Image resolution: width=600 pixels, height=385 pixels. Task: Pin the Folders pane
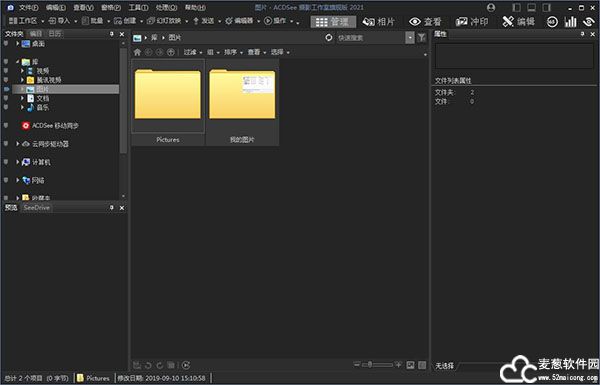112,34
